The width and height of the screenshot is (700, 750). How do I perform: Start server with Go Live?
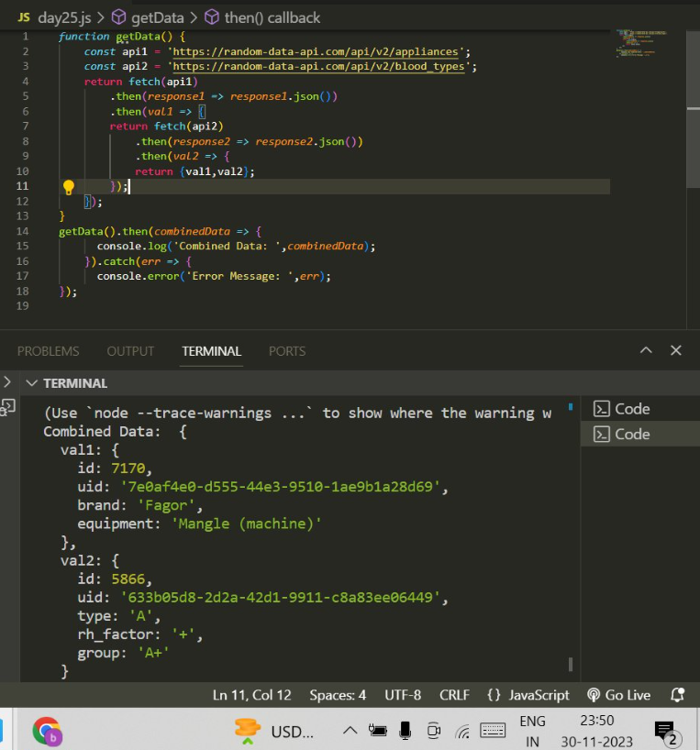coord(618,695)
